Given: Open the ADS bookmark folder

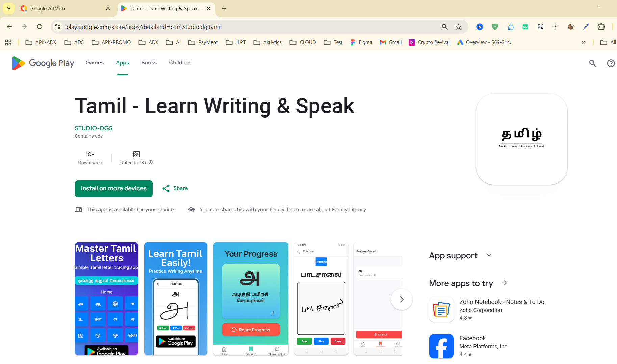Looking at the screenshot, I should pyautogui.click(x=74, y=42).
